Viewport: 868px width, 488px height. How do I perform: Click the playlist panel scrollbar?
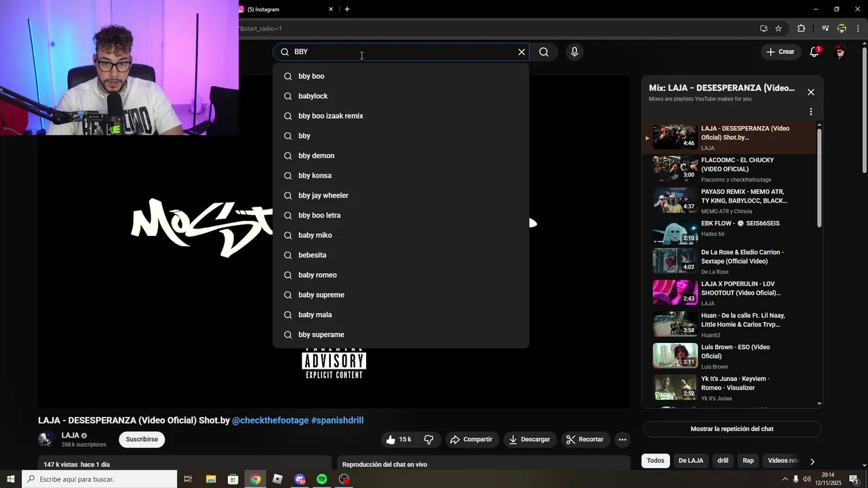coord(819,178)
